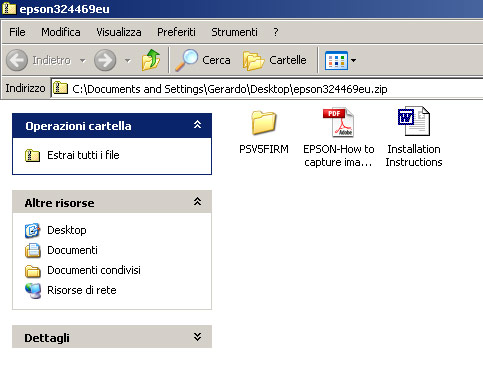Open the Indietro history dropdown arrow
Viewport: 483px width, 368px height.
click(82, 61)
